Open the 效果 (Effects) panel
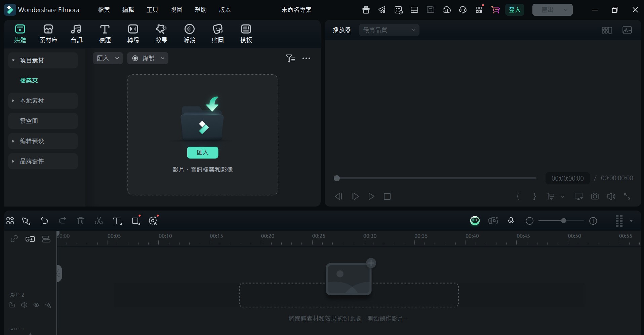 click(x=161, y=33)
